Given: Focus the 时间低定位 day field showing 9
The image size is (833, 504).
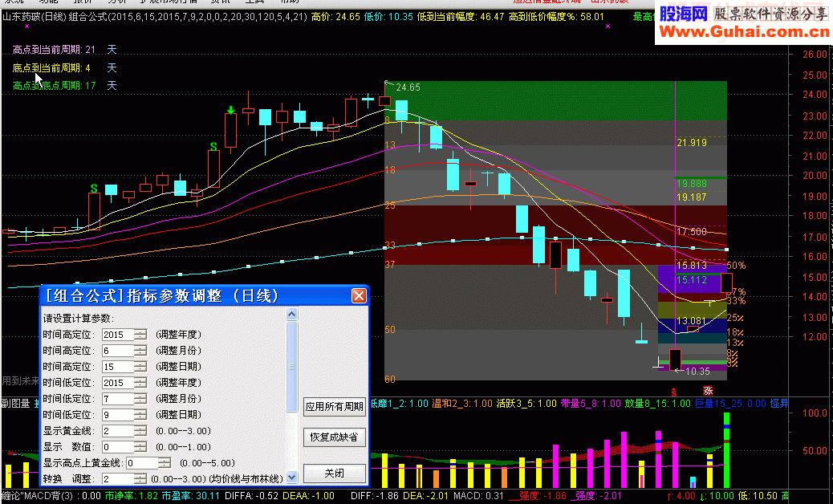Looking at the screenshot, I should pos(118,414).
